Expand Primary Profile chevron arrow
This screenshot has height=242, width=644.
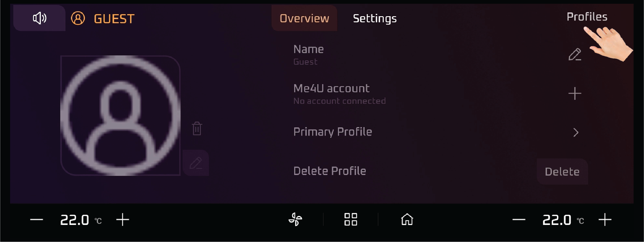(x=576, y=132)
